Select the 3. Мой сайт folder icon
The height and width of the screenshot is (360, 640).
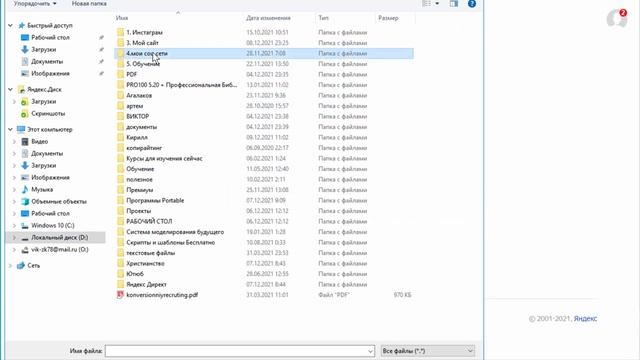(x=120, y=43)
